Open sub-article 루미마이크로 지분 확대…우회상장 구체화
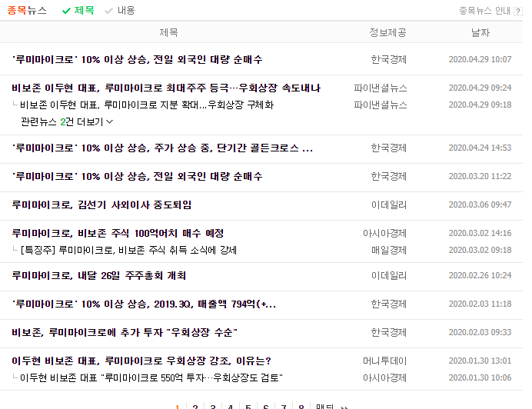 (x=147, y=105)
